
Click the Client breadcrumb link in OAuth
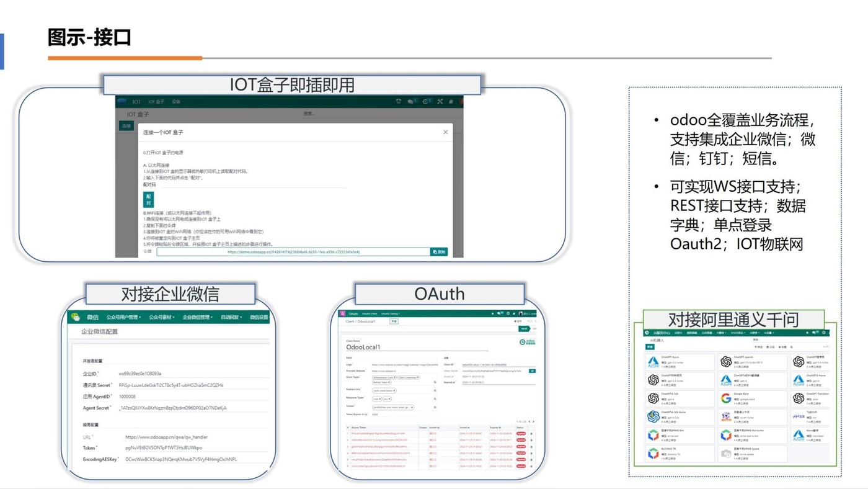tap(350, 321)
